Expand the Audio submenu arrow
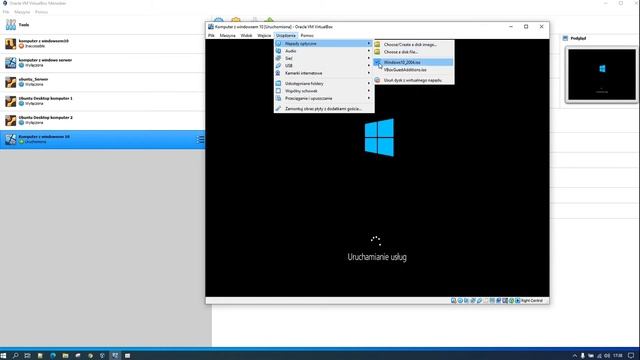Viewport: 640px width, 360px height. click(369, 51)
